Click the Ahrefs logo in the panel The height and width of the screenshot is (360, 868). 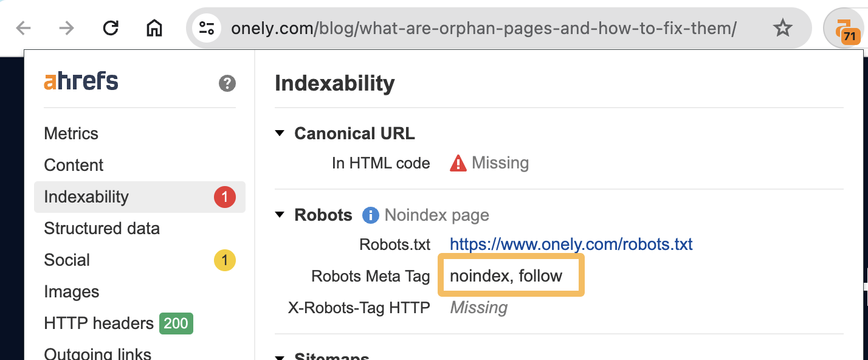tap(81, 80)
